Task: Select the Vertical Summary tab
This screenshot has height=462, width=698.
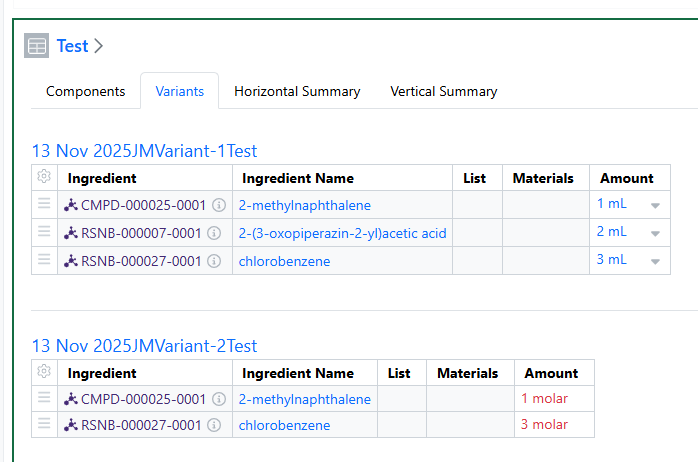Action: pyautogui.click(x=443, y=91)
